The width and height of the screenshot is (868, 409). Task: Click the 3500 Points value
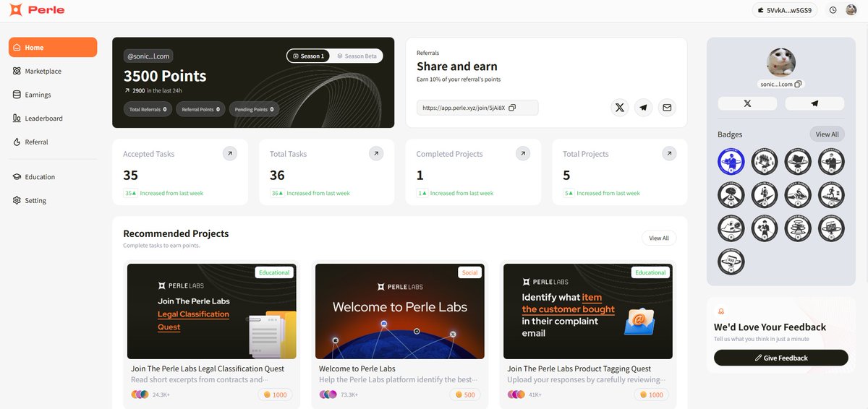coord(165,76)
